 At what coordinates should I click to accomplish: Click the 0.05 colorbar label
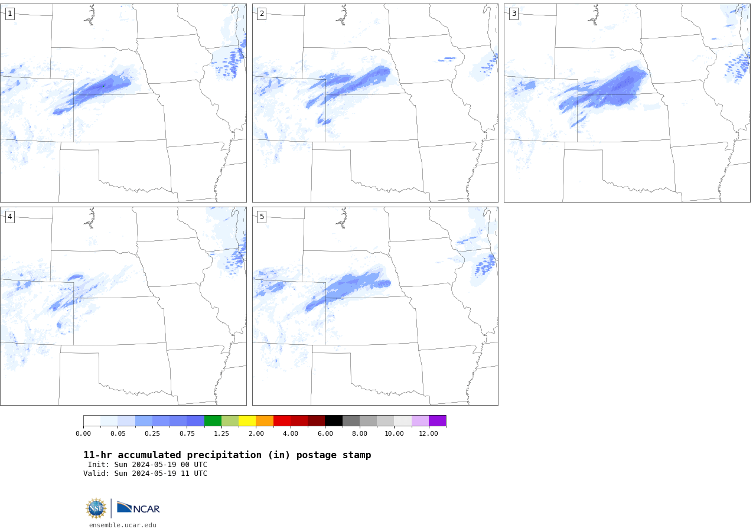[x=118, y=433]
